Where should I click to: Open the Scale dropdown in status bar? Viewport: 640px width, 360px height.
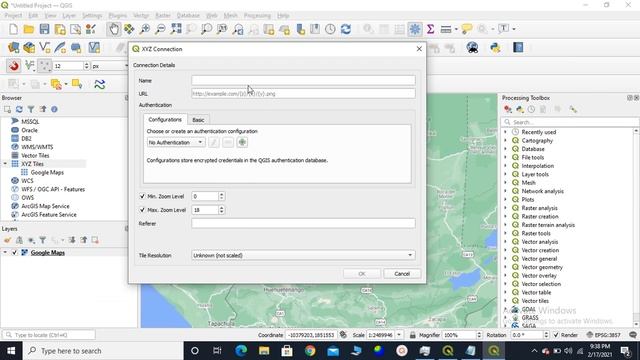tap(399, 335)
